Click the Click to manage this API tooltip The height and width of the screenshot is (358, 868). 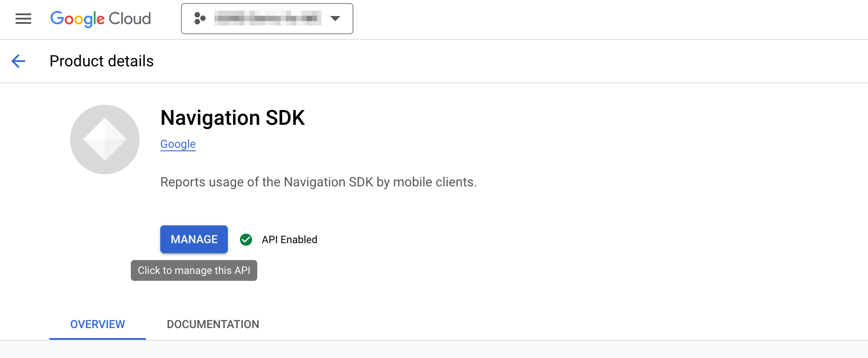click(194, 270)
